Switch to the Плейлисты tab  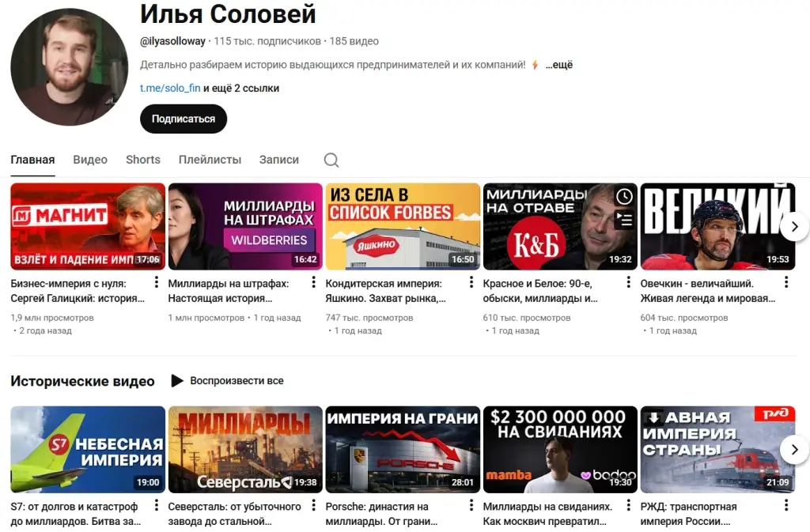210,160
